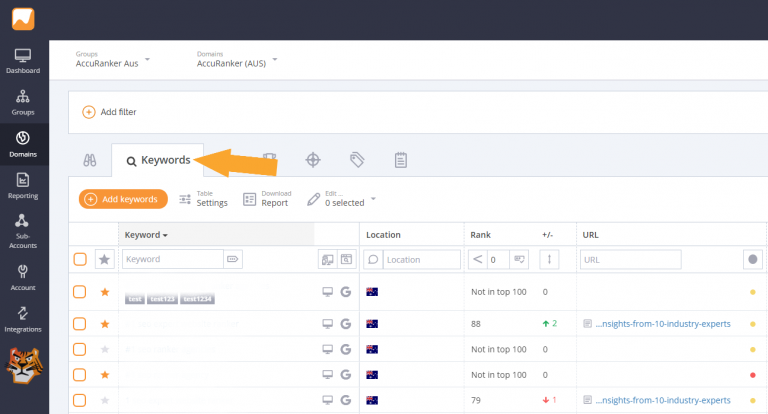Click the page icon beside rank 88 URL
Screen dimensions: 768x414
click(x=587, y=324)
